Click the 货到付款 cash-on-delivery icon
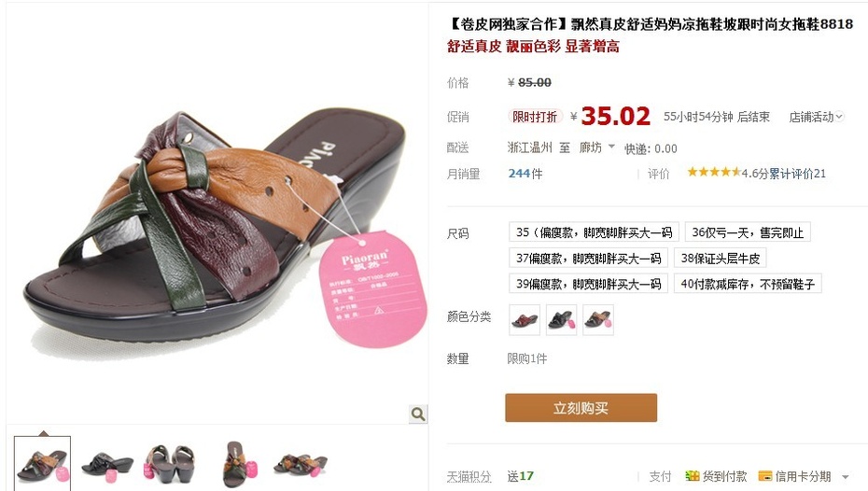The image size is (868, 491). tap(692, 475)
